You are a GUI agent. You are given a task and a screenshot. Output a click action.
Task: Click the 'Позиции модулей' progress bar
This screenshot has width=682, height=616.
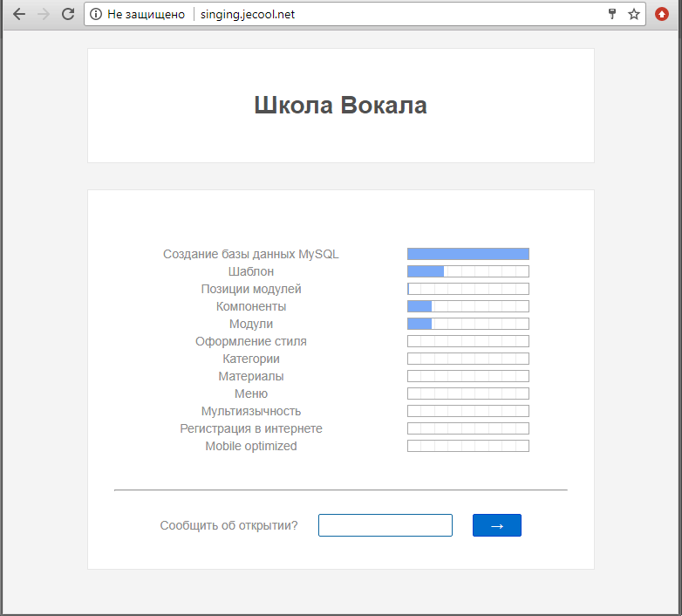click(x=468, y=289)
